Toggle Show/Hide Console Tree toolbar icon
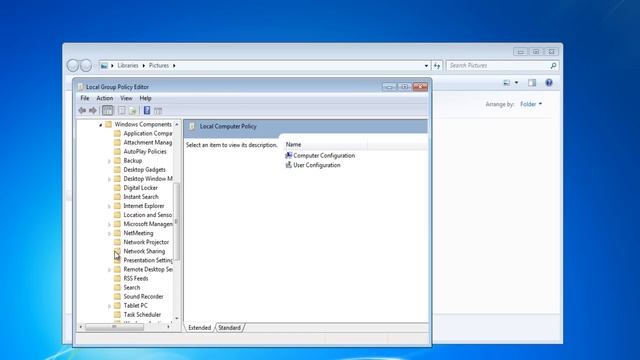The height and width of the screenshot is (360, 640). (x=107, y=110)
